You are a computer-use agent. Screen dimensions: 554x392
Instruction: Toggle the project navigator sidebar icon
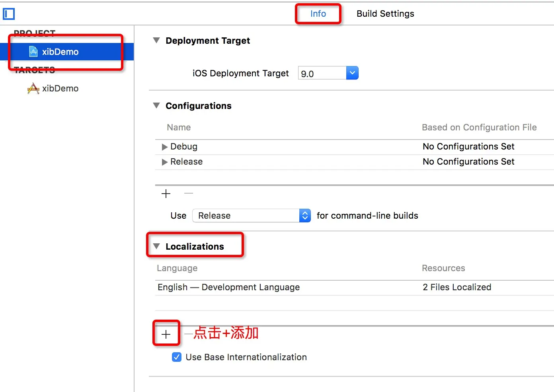coord(9,14)
